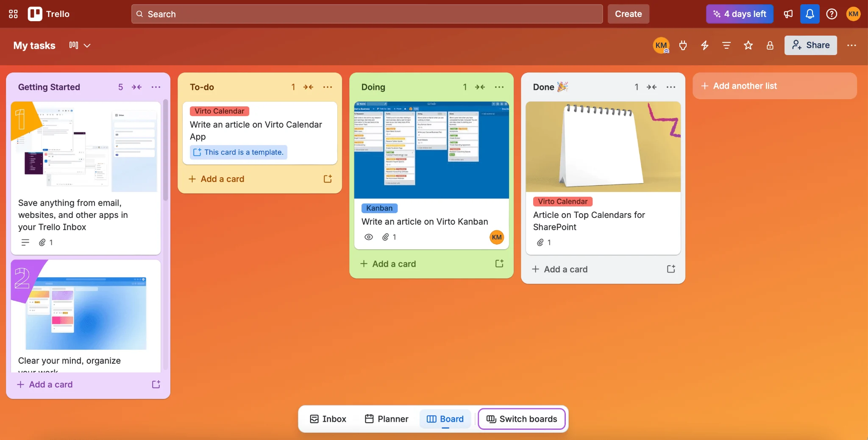868x440 pixels.
Task: Create from template in Getting Started
Action: (156, 384)
